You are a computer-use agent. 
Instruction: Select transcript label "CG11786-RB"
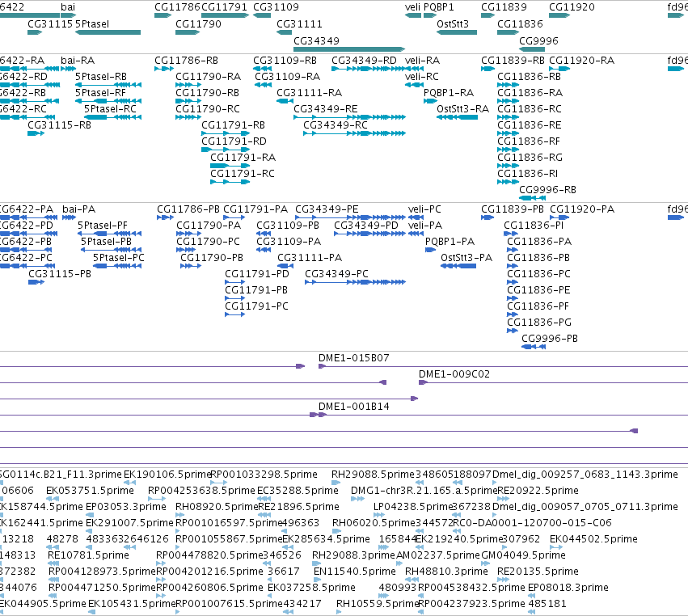(186, 61)
